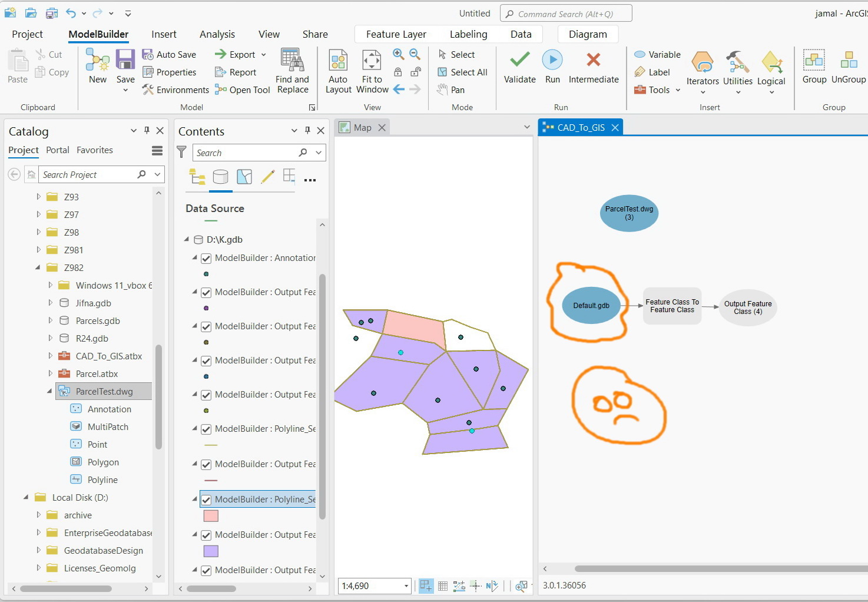
Task: Switch to the CAD_To_GIS model tab
Action: pyautogui.click(x=579, y=127)
